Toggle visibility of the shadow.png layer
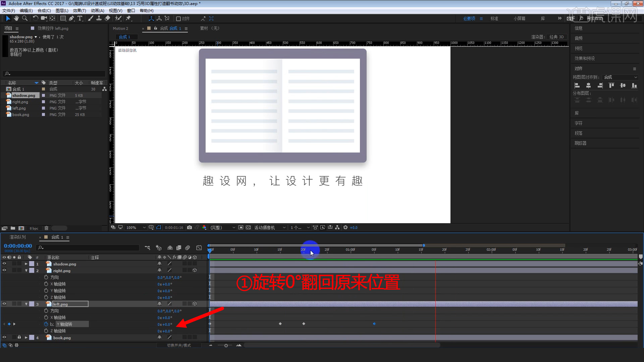 tap(4, 264)
